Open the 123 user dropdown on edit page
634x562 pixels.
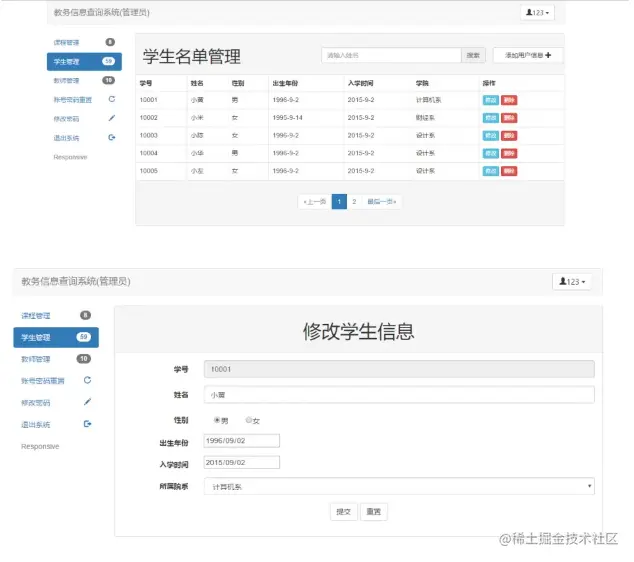[572, 281]
